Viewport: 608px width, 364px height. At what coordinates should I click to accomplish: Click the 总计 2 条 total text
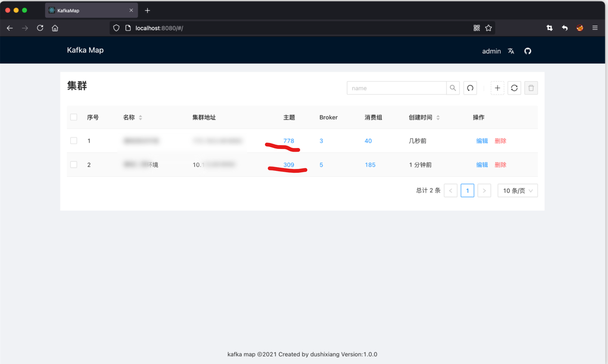[x=428, y=190]
